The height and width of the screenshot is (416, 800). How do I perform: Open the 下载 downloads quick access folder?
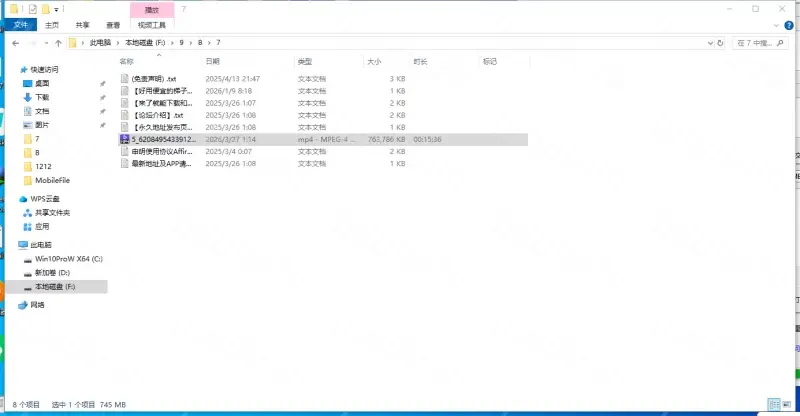(x=42, y=97)
